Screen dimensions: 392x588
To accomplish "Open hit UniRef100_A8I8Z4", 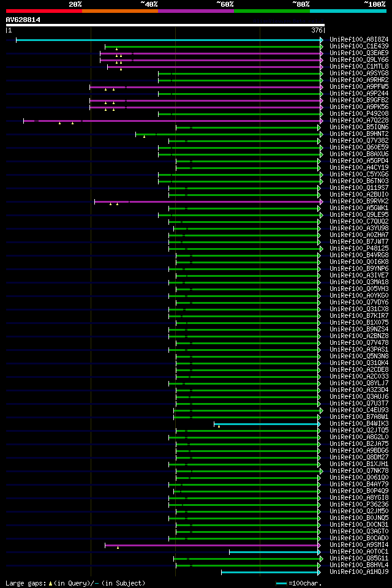I will point(359,39).
